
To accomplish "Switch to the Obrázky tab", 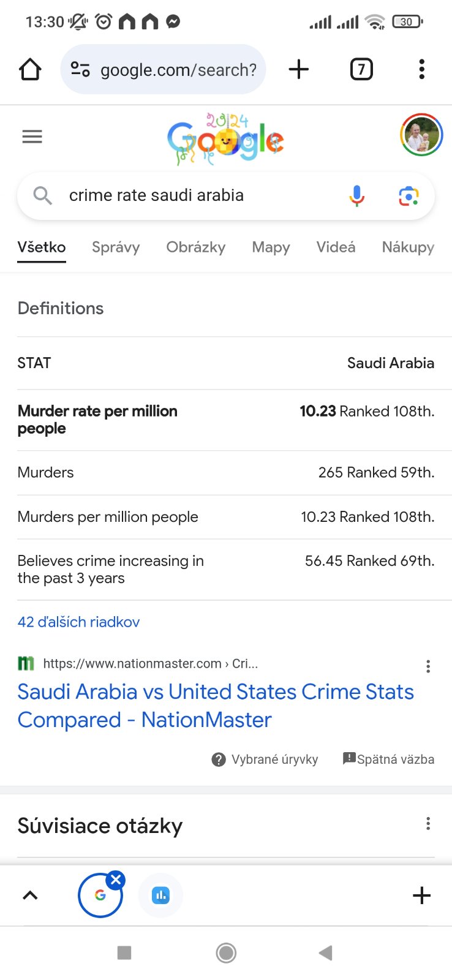I will [196, 247].
